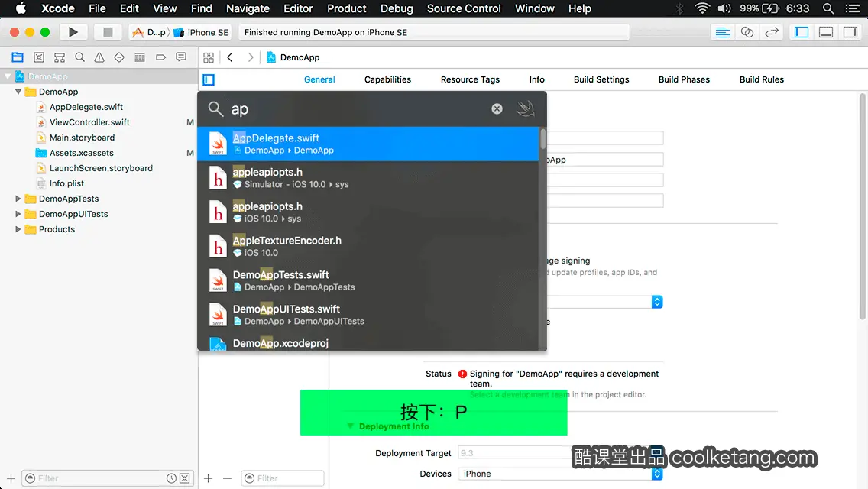Click the navigator Filter field
Image resolution: width=868 pixels, height=489 pixels.
[x=99, y=478]
